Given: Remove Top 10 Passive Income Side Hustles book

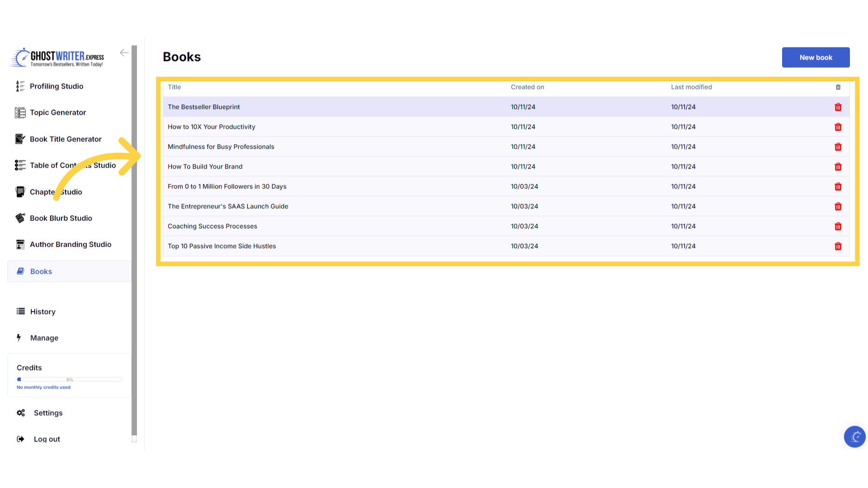Looking at the screenshot, I should tap(838, 246).
